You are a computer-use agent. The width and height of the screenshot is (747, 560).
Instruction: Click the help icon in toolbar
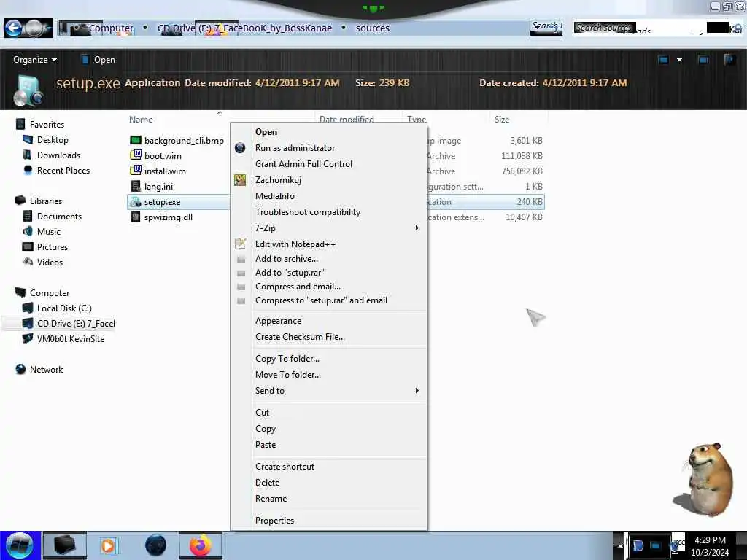coord(729,60)
